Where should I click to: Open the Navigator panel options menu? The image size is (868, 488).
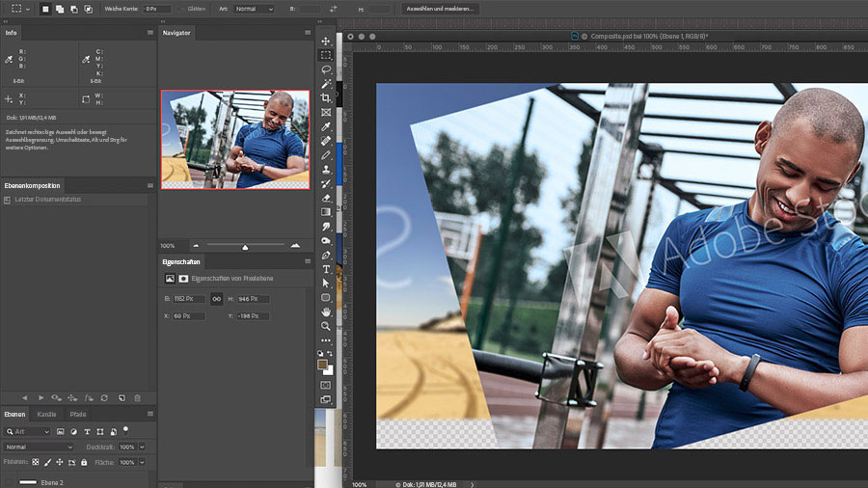click(308, 33)
